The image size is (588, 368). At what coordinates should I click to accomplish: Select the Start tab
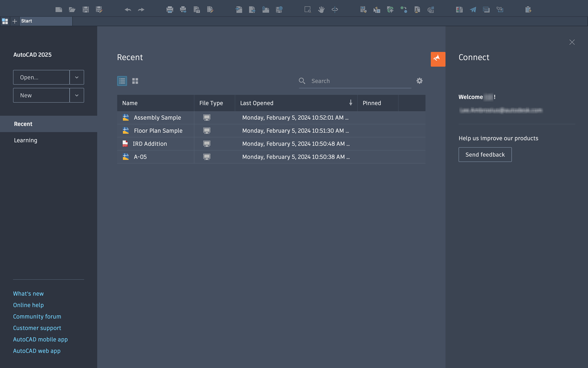click(46, 21)
